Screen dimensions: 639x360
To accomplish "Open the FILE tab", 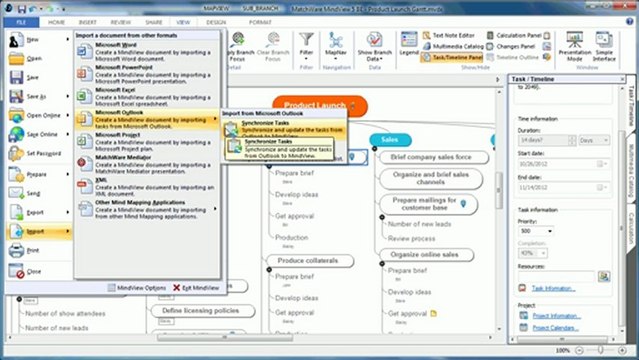I will pos(21,22).
